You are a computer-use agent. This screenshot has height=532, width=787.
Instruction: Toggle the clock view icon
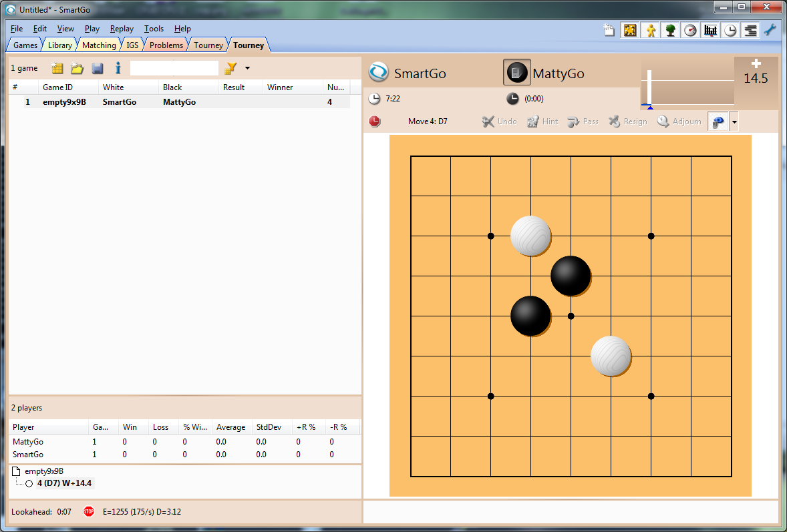point(731,30)
